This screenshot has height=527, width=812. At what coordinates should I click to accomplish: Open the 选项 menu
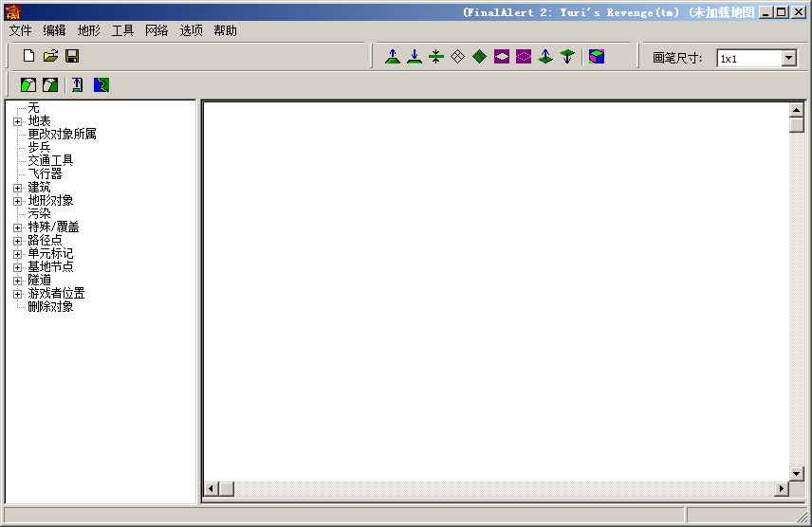click(191, 30)
